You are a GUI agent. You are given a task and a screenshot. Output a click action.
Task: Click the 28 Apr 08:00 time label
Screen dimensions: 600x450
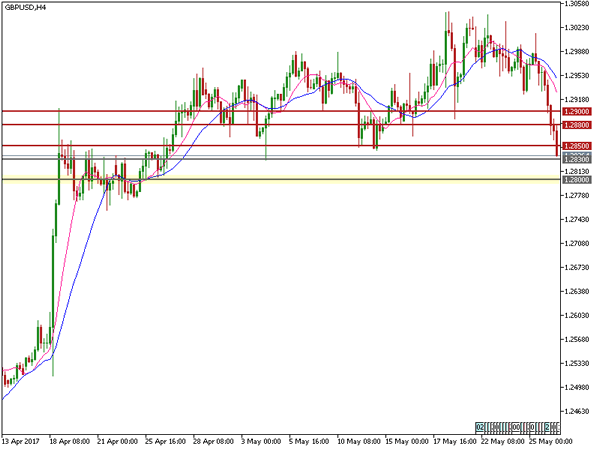point(213,442)
